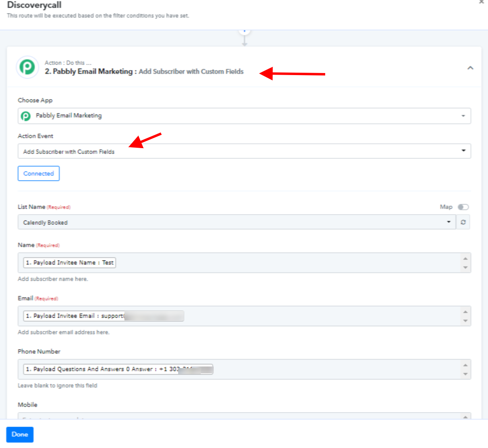Refresh the List Name options
This screenshot has height=448, width=488.
pyautogui.click(x=463, y=222)
